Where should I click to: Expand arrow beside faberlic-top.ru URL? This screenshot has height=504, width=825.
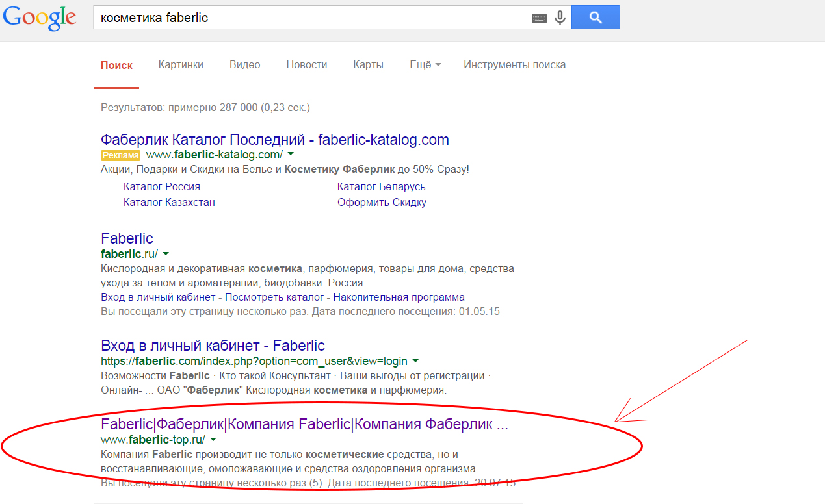click(x=213, y=440)
